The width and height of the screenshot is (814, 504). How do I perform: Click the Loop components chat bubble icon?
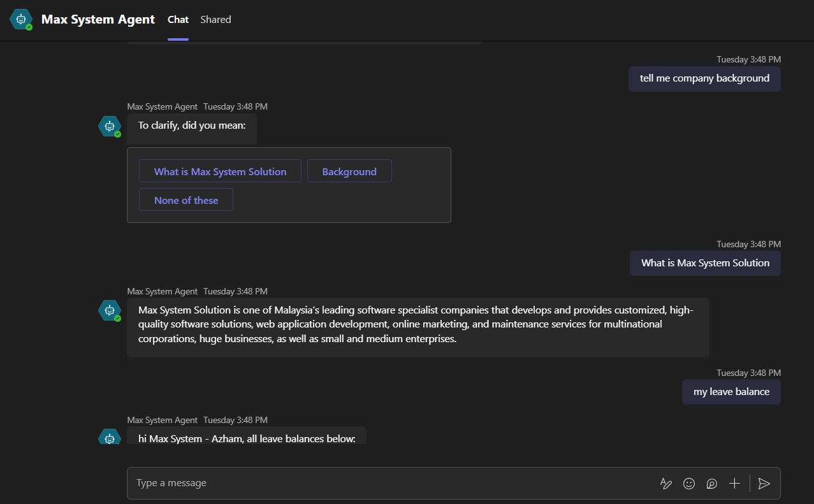712,484
